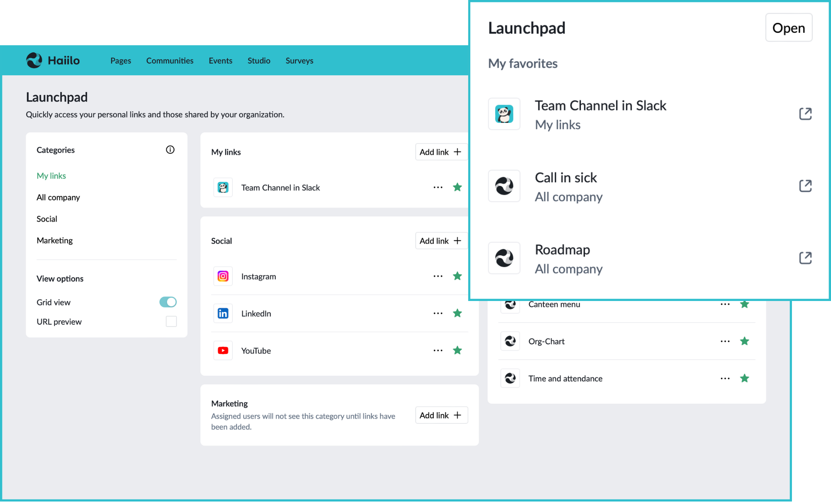This screenshot has height=504, width=831.
Task: Click the info icon beside Categories
Action: click(170, 149)
